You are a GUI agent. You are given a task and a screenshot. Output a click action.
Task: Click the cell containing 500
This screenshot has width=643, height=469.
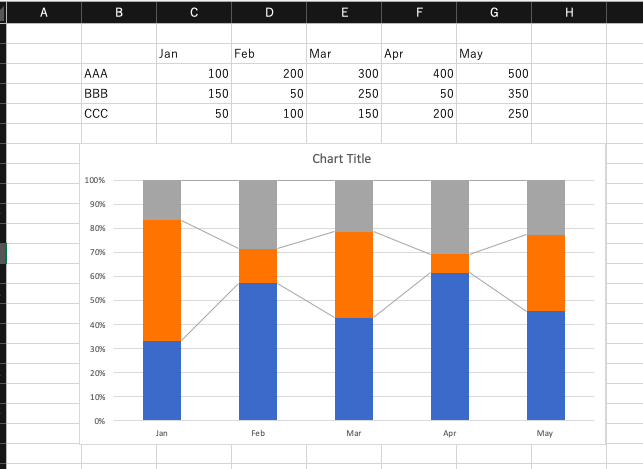493,74
